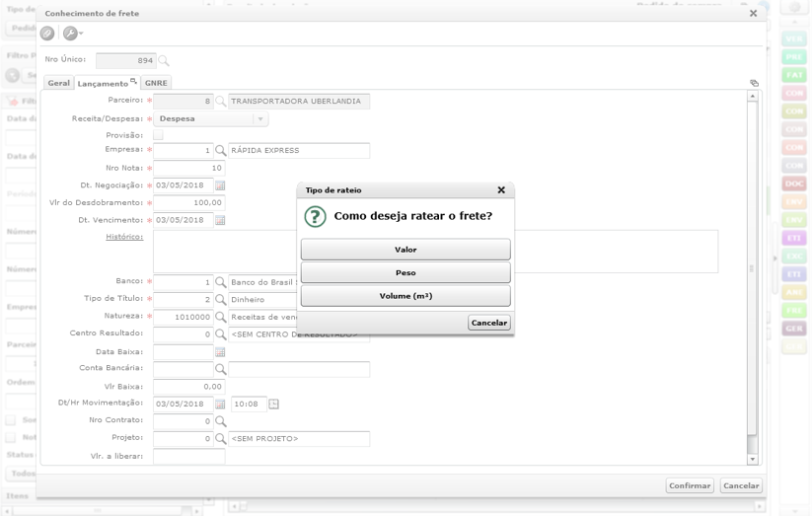Image resolution: width=812 pixels, height=516 pixels.
Task: Choose Valor as rateio type
Action: pyautogui.click(x=406, y=250)
